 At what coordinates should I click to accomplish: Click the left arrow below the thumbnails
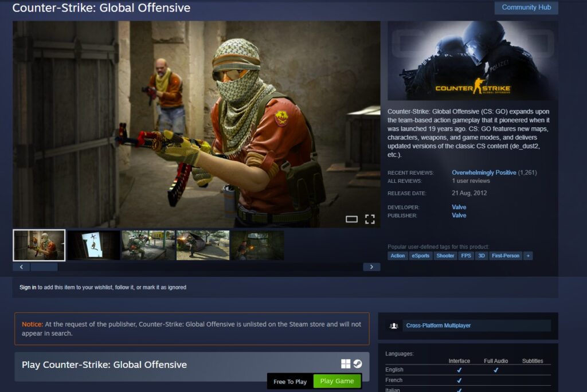click(x=21, y=266)
